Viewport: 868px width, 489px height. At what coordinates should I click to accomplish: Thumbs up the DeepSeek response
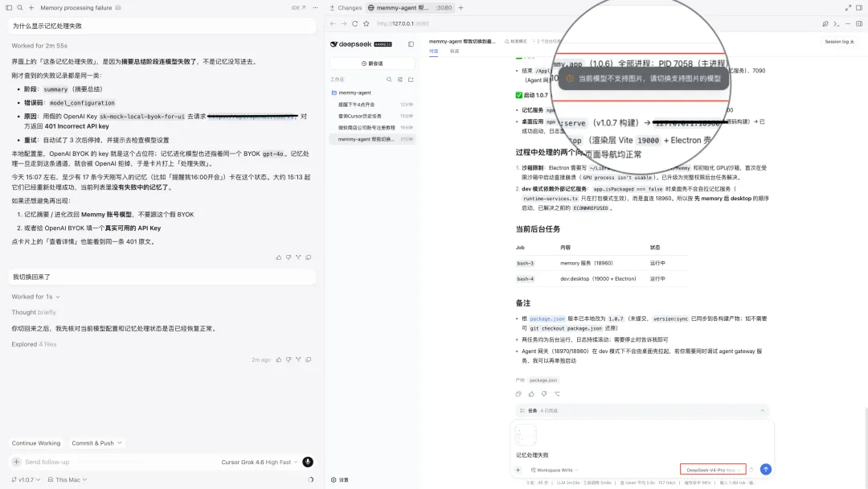pyautogui.click(x=531, y=394)
